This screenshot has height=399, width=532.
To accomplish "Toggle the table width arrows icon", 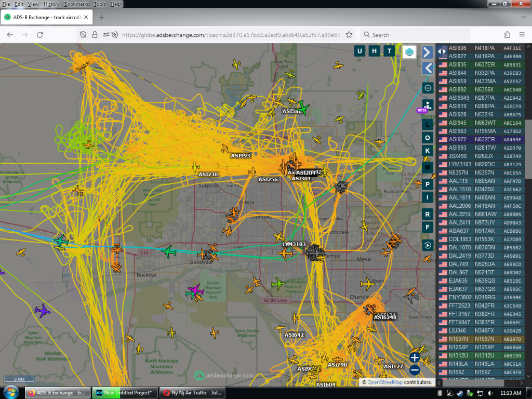I will tap(442, 51).
